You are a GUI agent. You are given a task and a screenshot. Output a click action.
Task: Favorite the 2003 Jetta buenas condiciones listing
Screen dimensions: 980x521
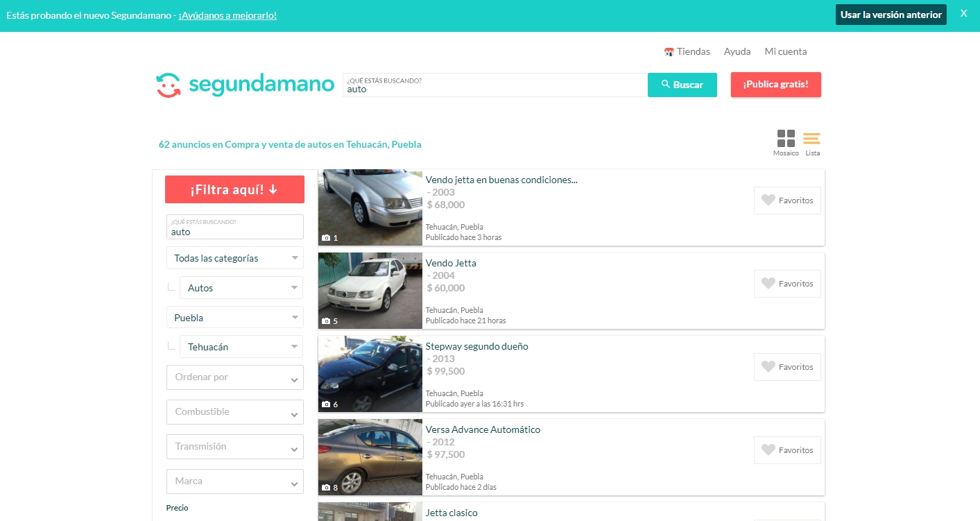pos(787,200)
